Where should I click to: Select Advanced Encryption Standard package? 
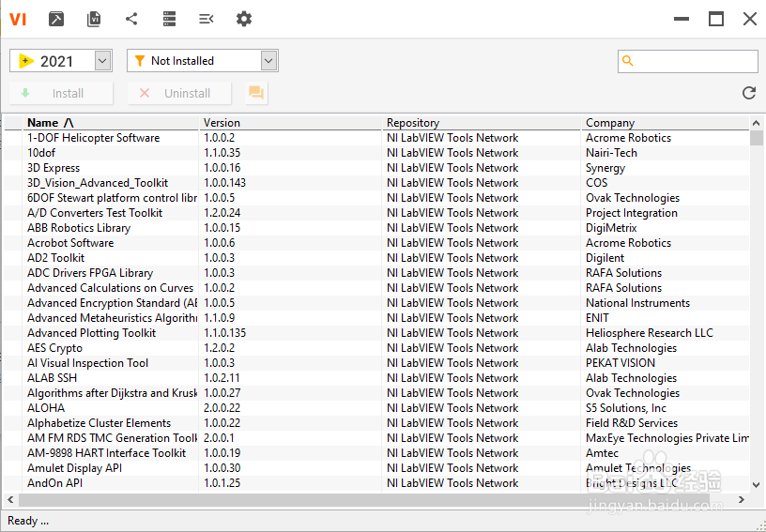pyautogui.click(x=376, y=303)
